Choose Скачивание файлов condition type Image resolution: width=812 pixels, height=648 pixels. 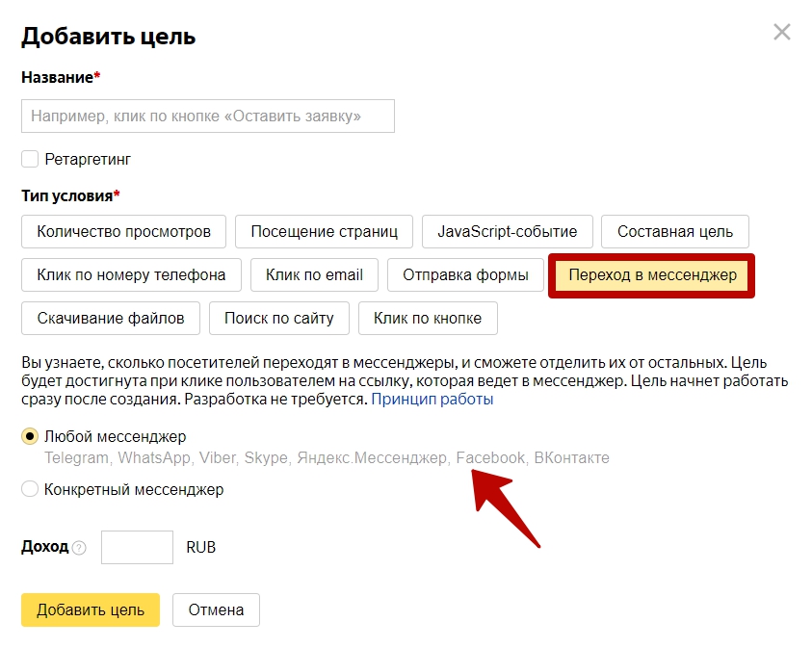111,319
